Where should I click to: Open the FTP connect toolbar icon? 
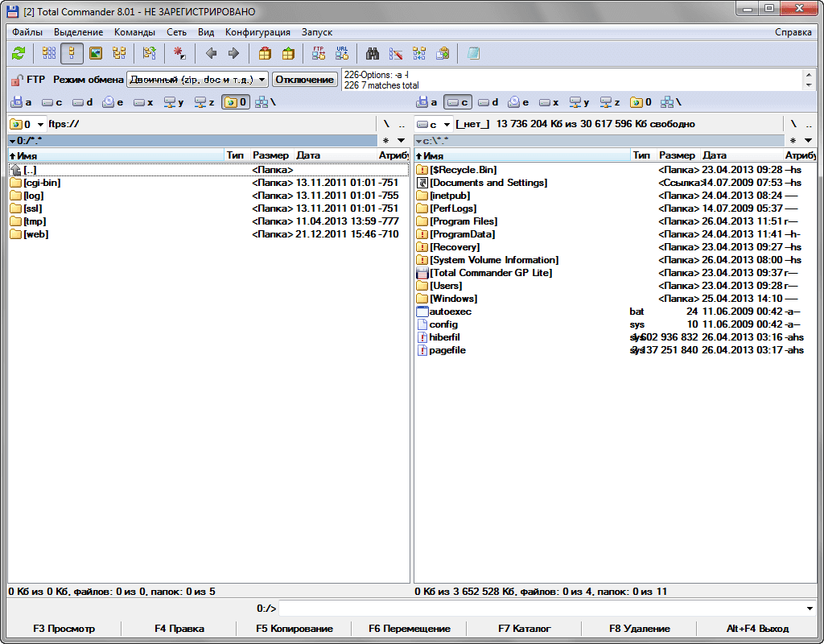(319, 53)
